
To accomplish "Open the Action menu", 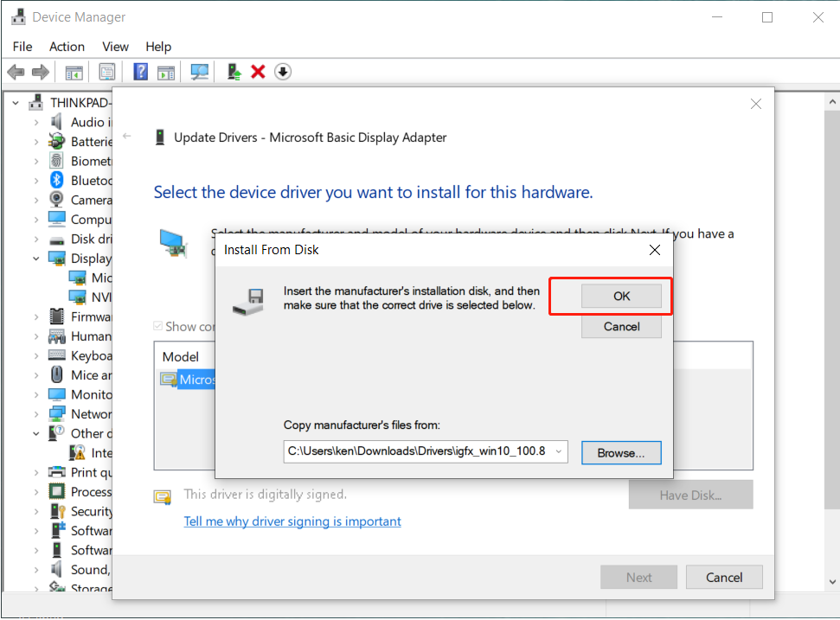I will click(x=67, y=47).
